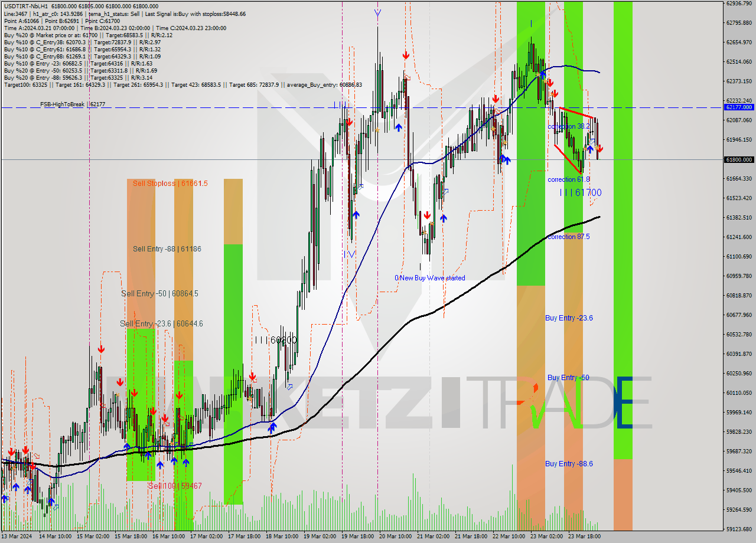Select the 'Buy %10 @ C_Entry88: 61269.1' line
The image size is (756, 543).
(82, 56)
